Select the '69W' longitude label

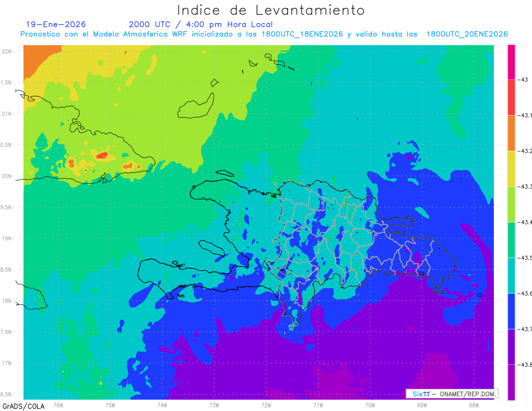pos(422,405)
